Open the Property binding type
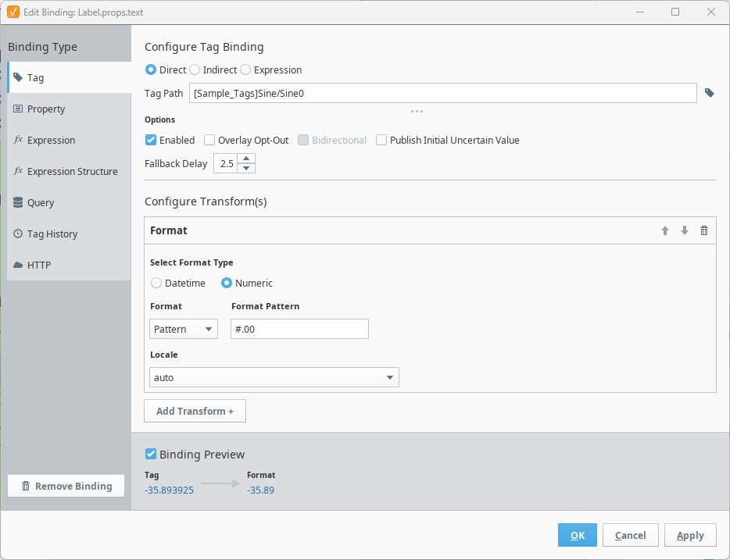The width and height of the screenshot is (730, 560). point(45,109)
